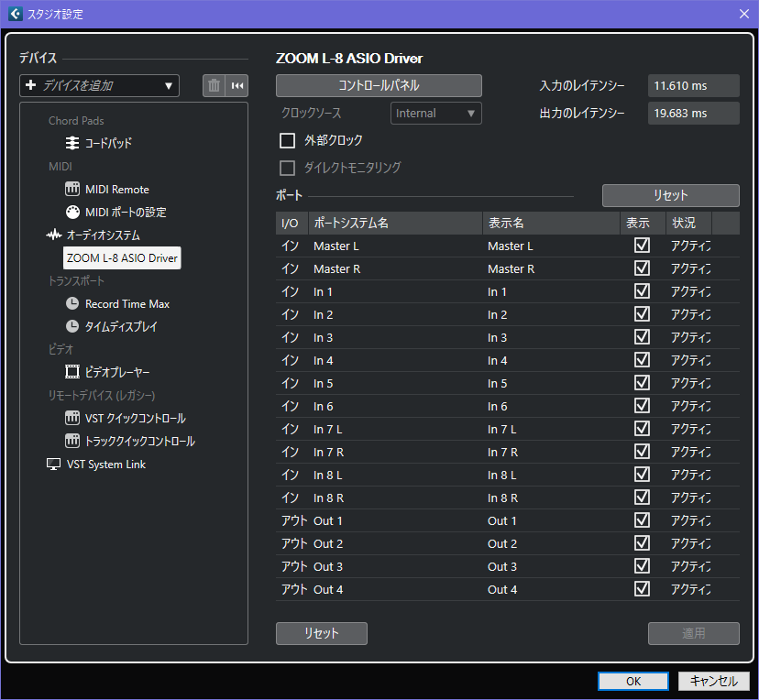Click the In 3 display name field
The height and width of the screenshot is (700, 759).
point(550,337)
